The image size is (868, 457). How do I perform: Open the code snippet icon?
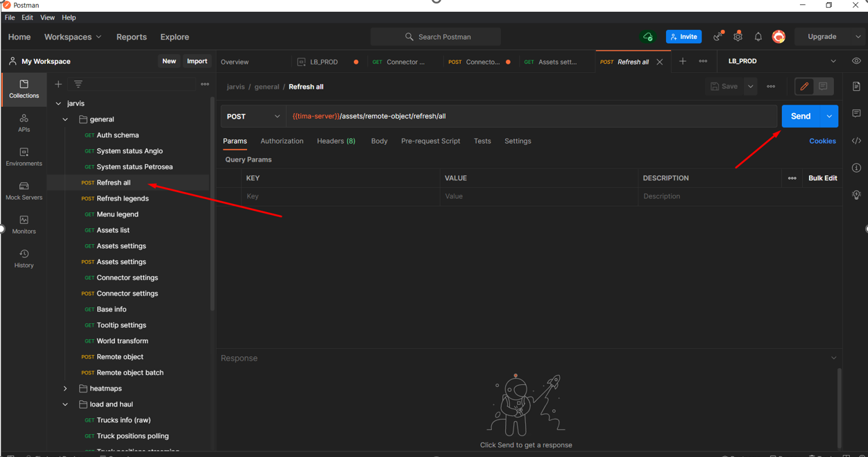[856, 141]
